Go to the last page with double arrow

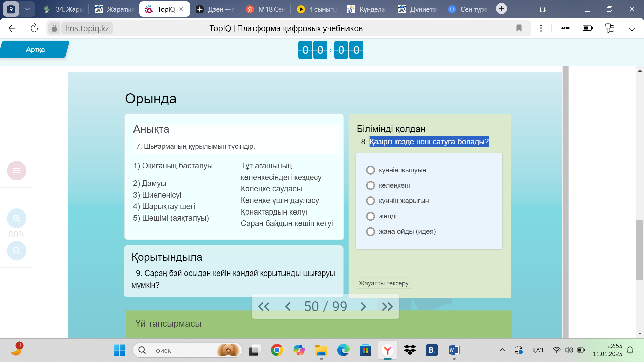tap(387, 306)
